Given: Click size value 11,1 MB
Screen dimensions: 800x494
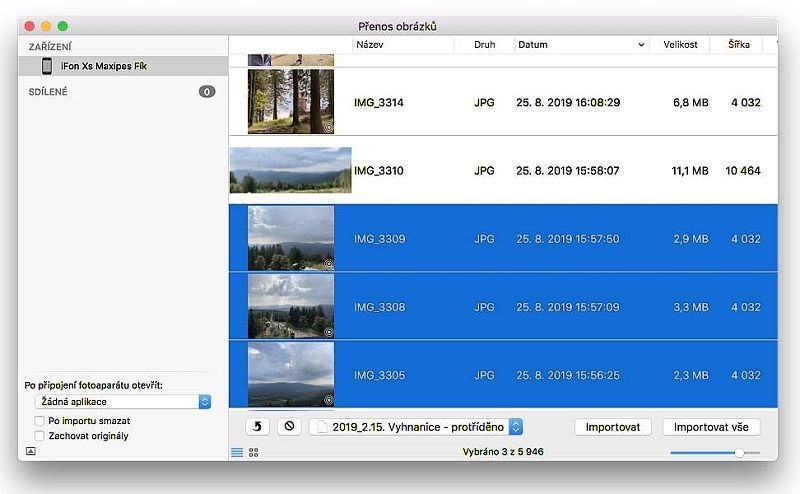Looking at the screenshot, I should point(690,171).
